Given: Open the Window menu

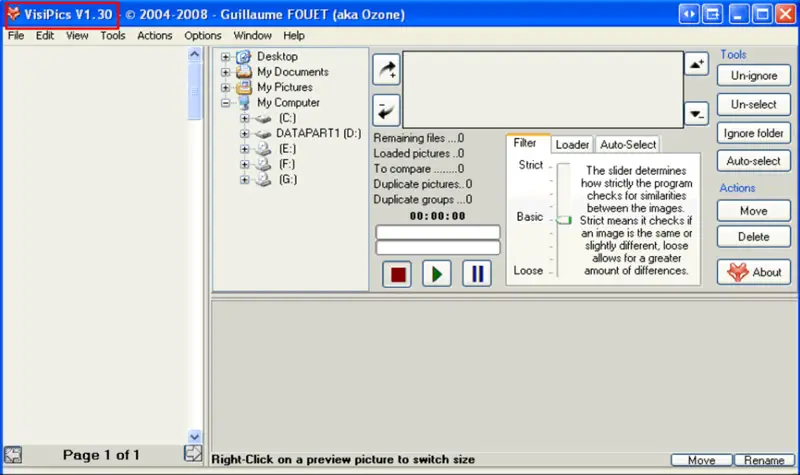Looking at the screenshot, I should pyautogui.click(x=253, y=36).
